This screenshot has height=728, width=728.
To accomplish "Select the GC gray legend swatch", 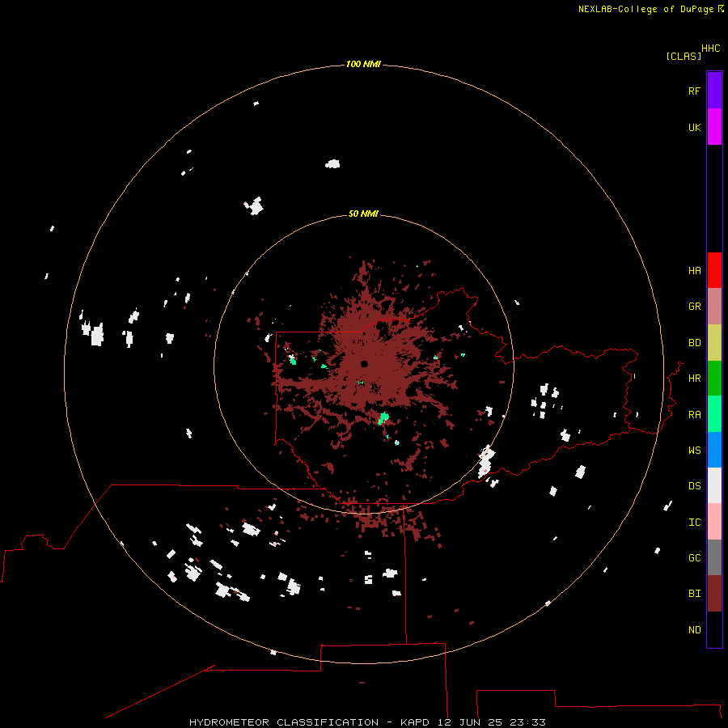I will (714, 557).
